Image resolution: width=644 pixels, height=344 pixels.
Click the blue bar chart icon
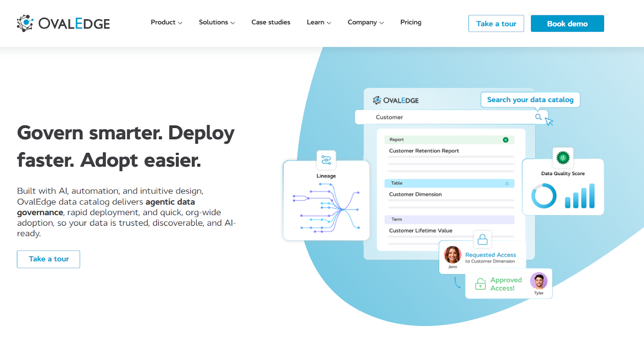click(580, 196)
